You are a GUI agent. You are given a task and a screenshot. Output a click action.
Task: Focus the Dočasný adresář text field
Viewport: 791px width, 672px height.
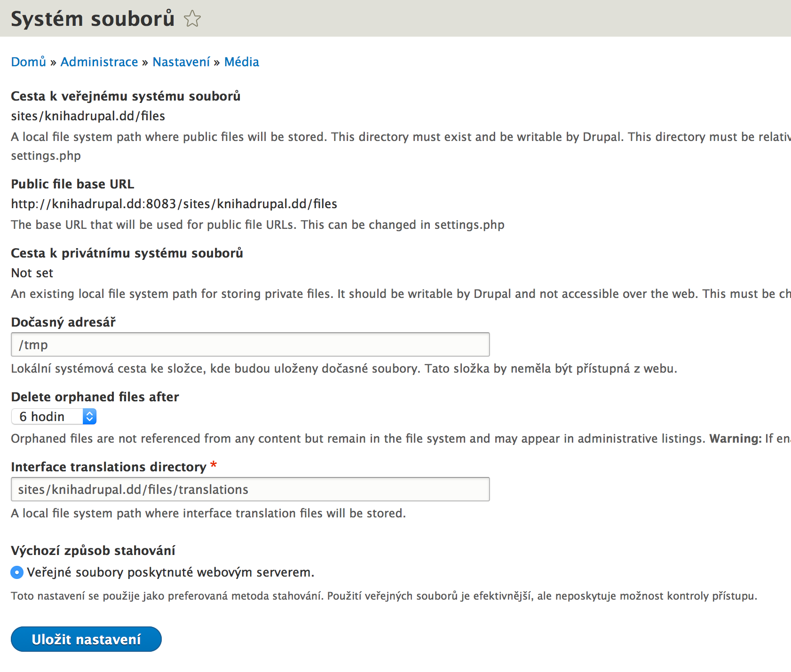[x=250, y=344]
